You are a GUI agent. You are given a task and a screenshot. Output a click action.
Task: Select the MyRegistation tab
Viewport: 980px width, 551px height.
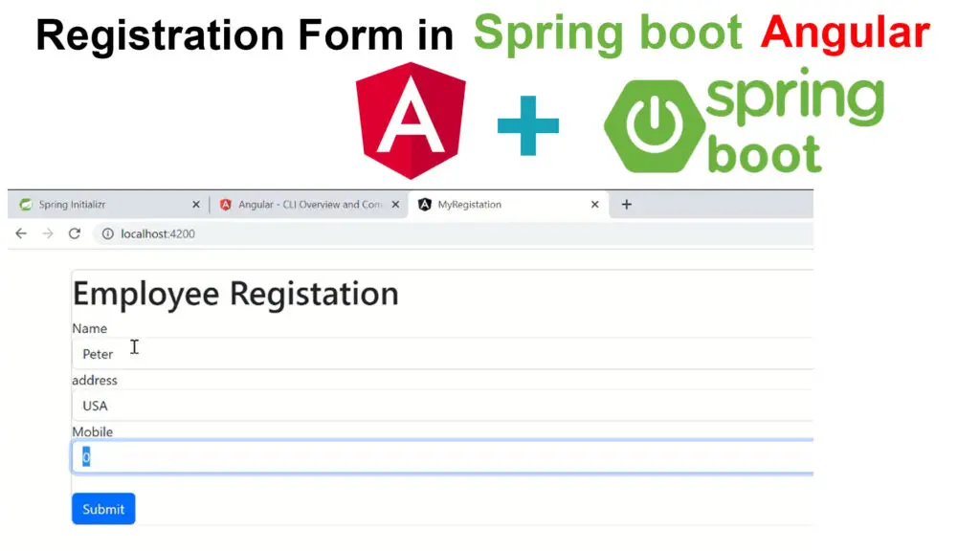[498, 205]
